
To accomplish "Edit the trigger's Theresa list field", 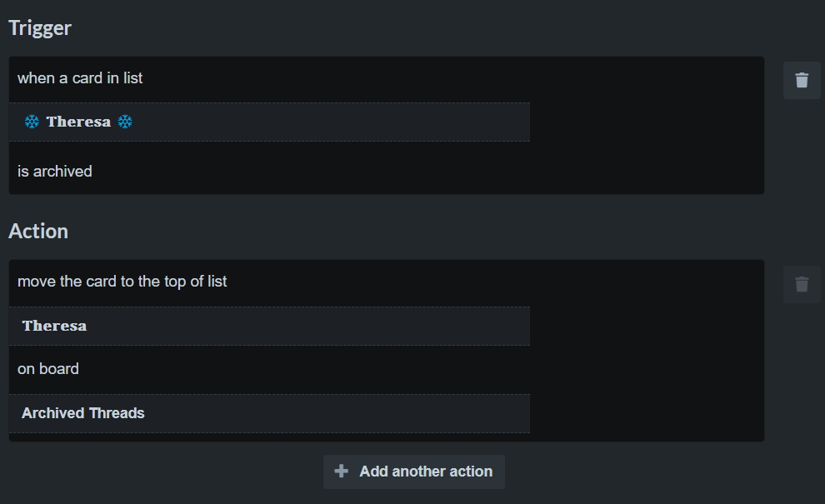I will [x=269, y=122].
